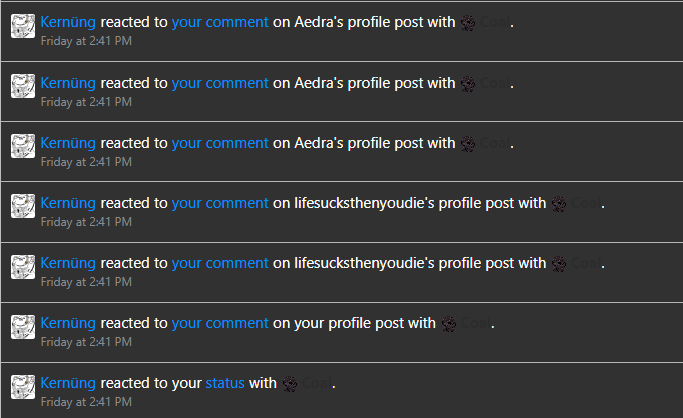Screen dimensions: 683x418
Task: Click the timestamp under the status reaction notification
Action: pos(86,402)
